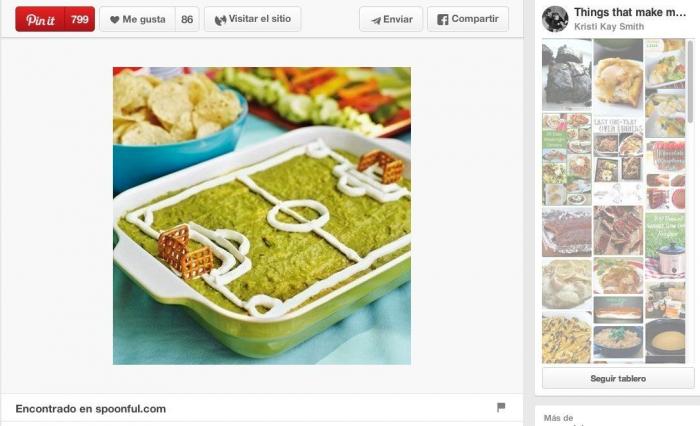
Task: Open the Things that make m... board title
Action: (x=630, y=13)
